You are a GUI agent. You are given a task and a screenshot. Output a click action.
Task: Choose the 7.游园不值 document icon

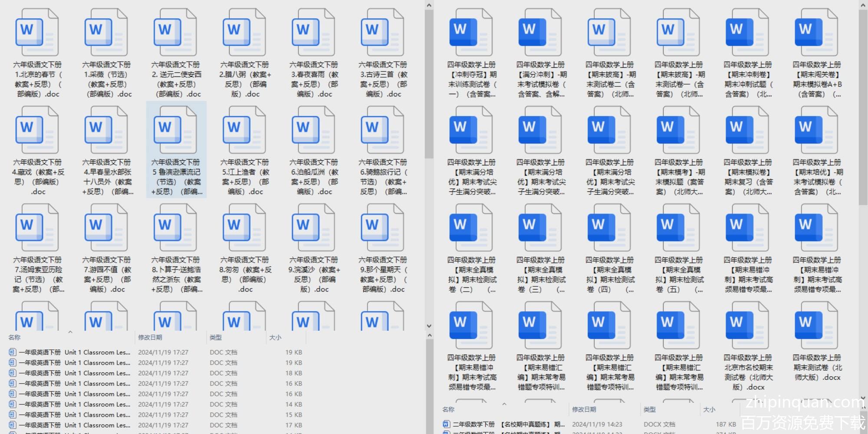click(106, 228)
